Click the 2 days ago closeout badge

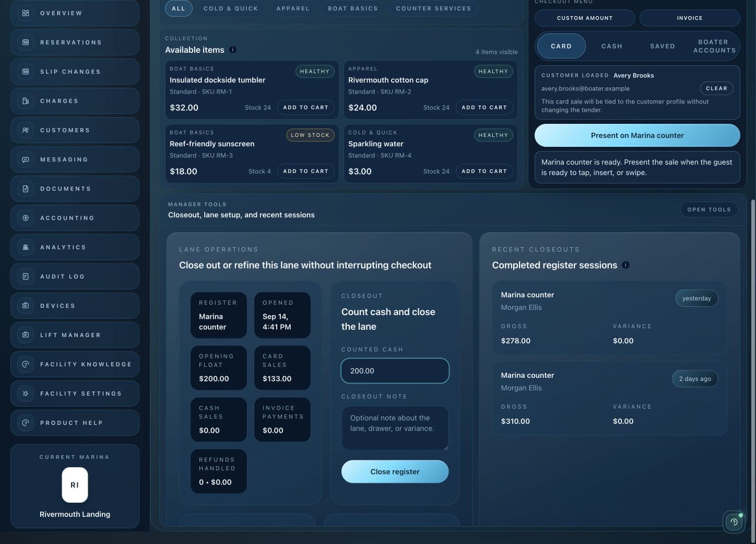click(695, 378)
